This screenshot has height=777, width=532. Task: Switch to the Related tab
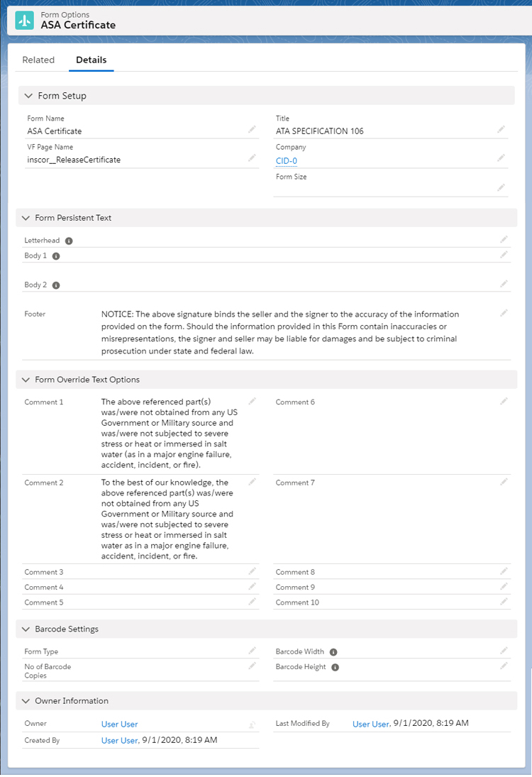[x=38, y=60]
